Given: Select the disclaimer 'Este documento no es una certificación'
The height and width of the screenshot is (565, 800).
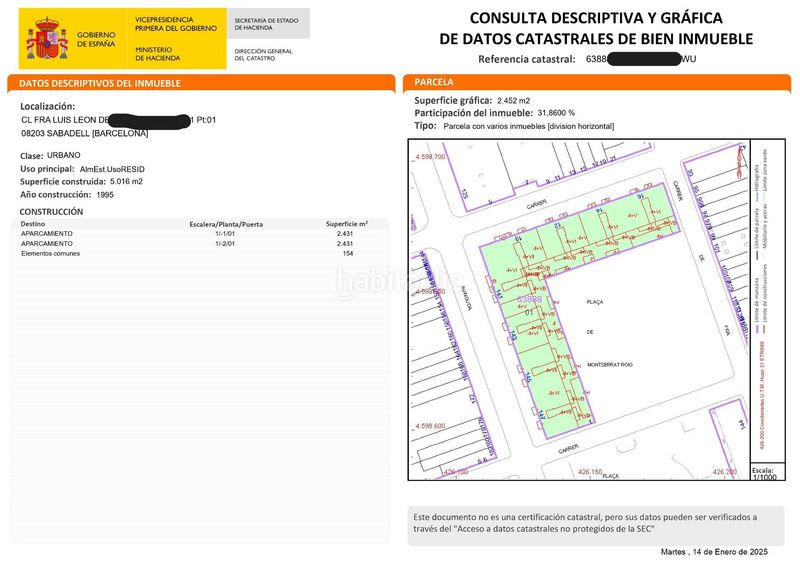Looking at the screenshot, I should pos(596,526).
